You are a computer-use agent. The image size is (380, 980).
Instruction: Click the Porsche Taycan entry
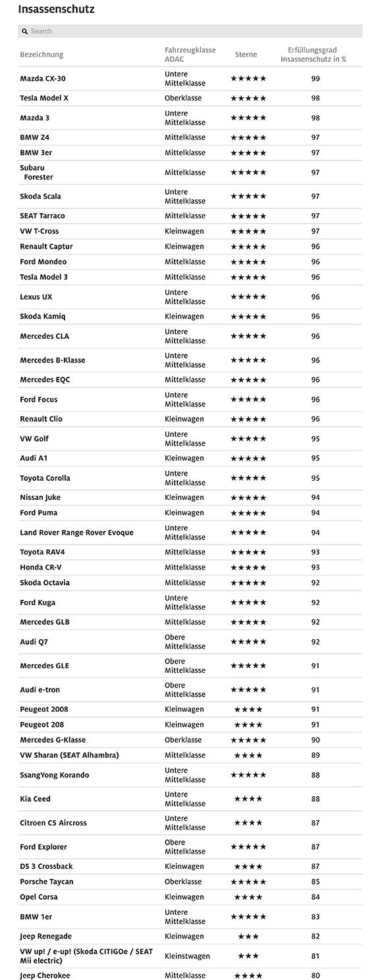pos(47,881)
